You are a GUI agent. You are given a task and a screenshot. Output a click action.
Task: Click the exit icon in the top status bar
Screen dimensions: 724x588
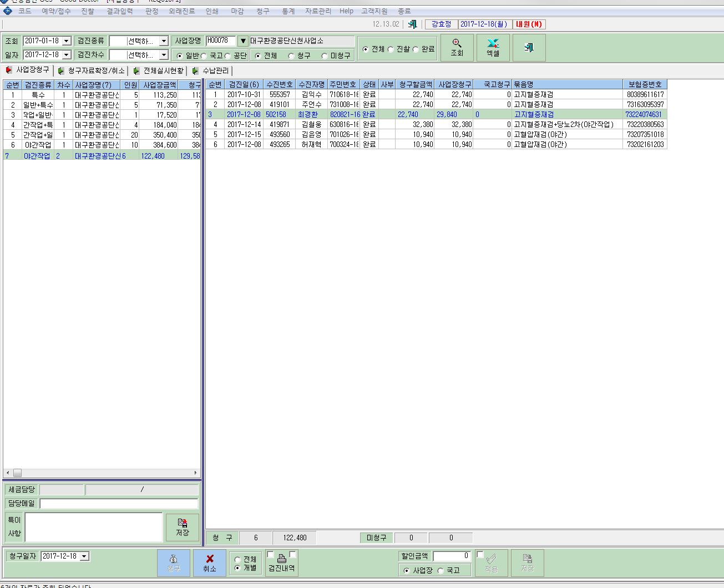pos(412,24)
